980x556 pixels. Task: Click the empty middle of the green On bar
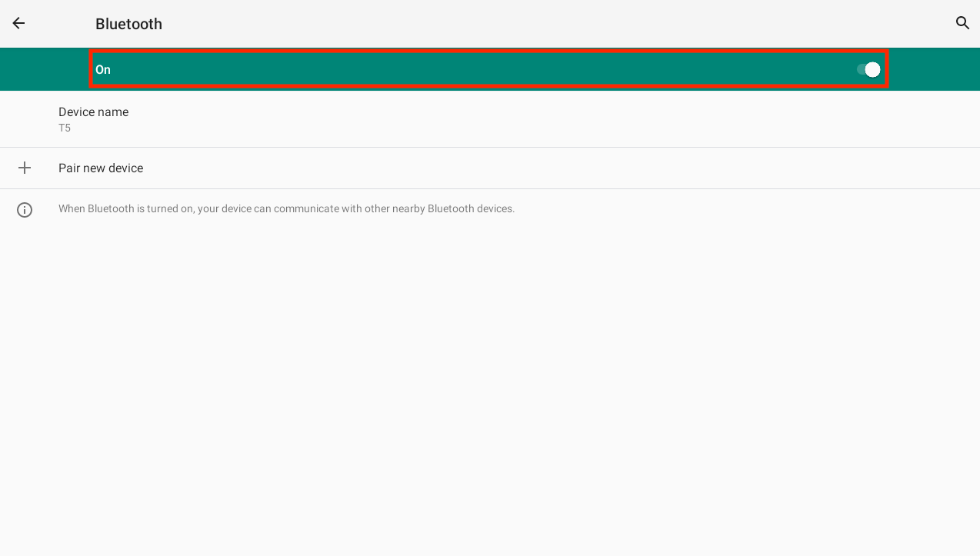[x=485, y=70]
